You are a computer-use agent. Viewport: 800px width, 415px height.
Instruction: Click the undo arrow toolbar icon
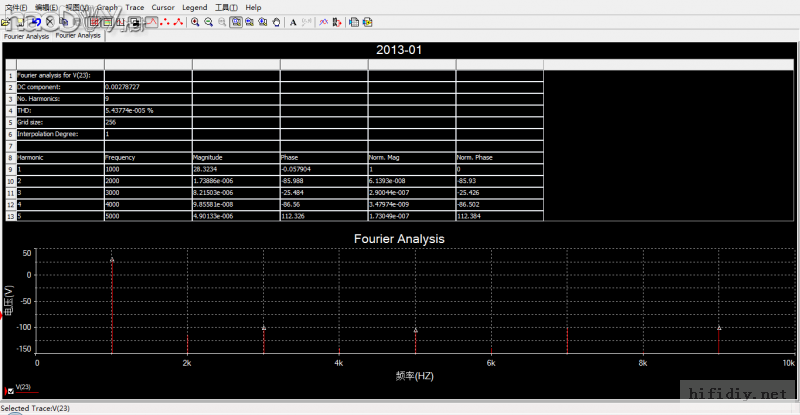[34, 21]
